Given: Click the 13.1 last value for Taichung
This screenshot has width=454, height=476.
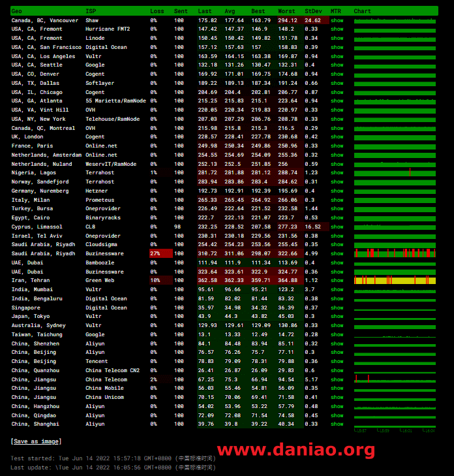Looking at the screenshot, I should (x=204, y=334).
